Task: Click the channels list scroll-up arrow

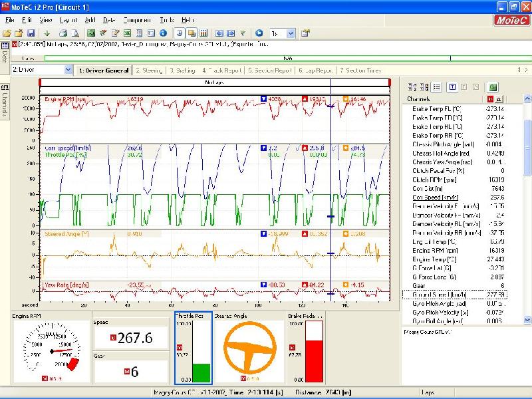Action: click(527, 98)
